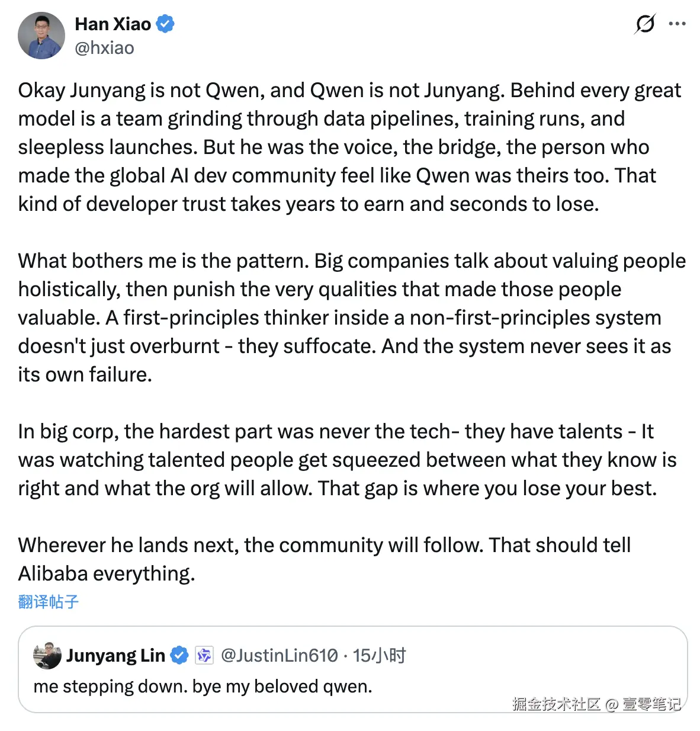Screen dimensions: 700x731
Task: Click the Han Xiao display name
Action: pyautogui.click(x=113, y=24)
